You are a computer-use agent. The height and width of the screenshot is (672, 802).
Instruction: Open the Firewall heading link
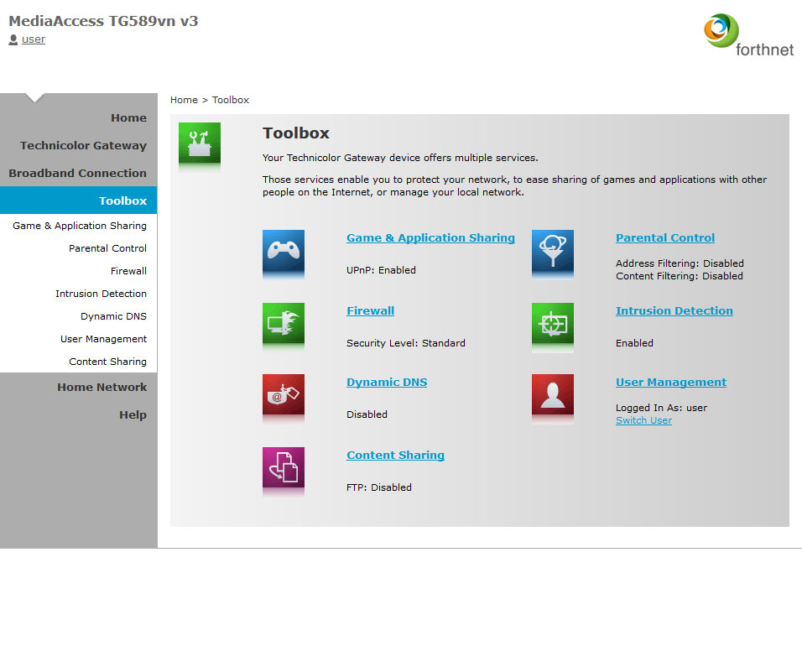point(370,311)
